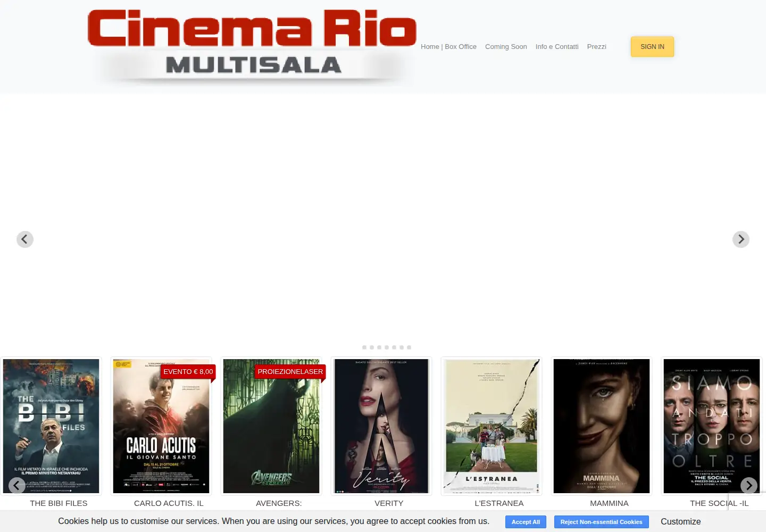Click AVENGERS: title text
The height and width of the screenshot is (532, 766).
(279, 503)
